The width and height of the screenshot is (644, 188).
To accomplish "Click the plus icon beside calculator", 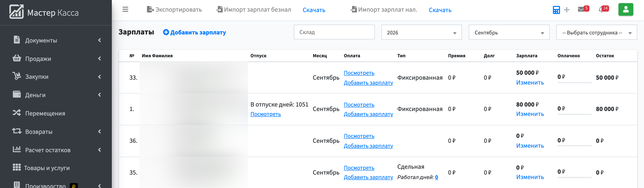I will (x=567, y=10).
